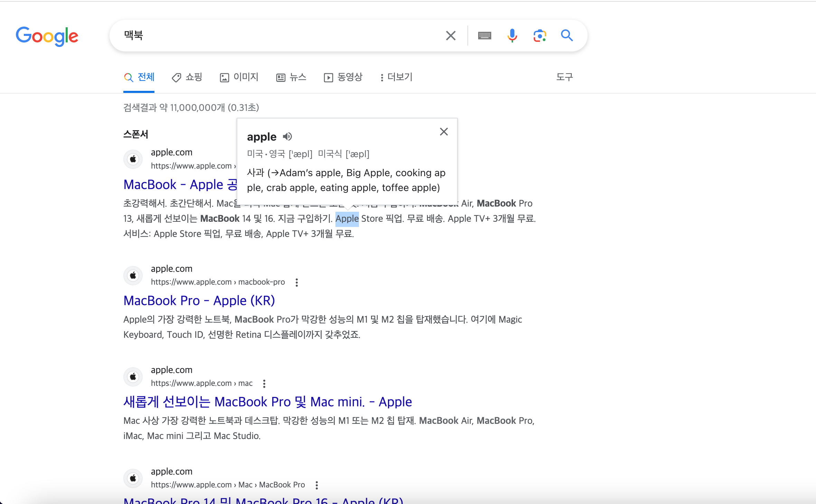816x504 pixels.
Task: Open 새롭게 선보이는 MacBook Pro result link
Action: point(267,402)
